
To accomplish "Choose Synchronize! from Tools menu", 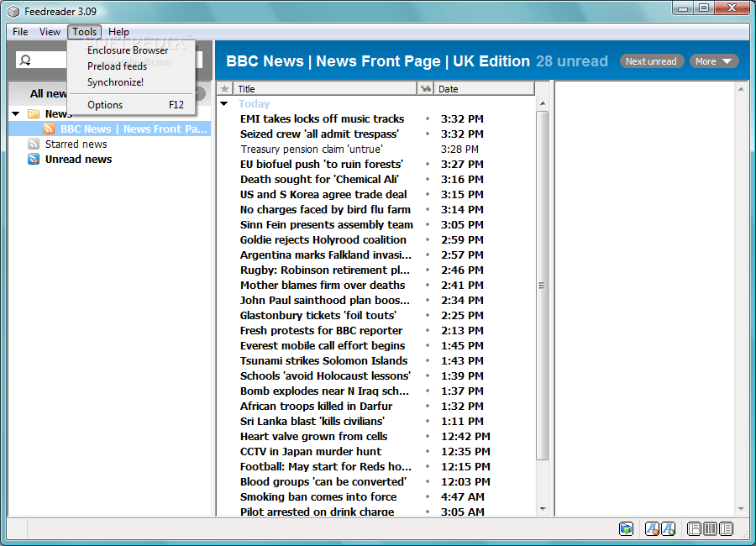I will coord(132,82).
